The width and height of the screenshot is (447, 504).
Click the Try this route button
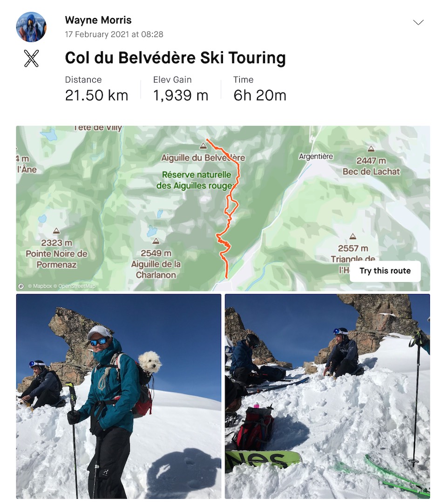pyautogui.click(x=385, y=271)
